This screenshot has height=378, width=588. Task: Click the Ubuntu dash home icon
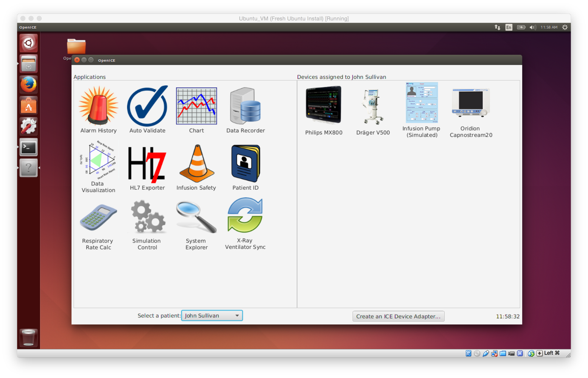point(29,43)
